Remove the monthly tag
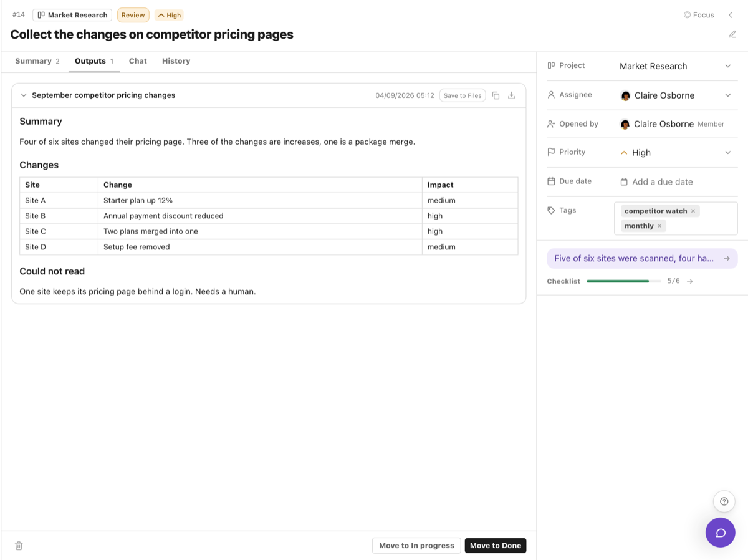748x560 pixels. [659, 226]
